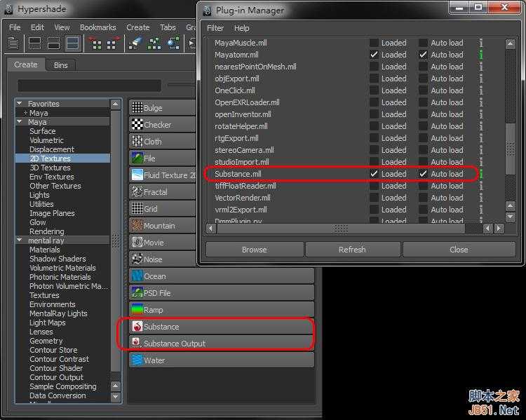The image size is (526, 420).
Task: Create a Checker texture node
Action: 163,125
